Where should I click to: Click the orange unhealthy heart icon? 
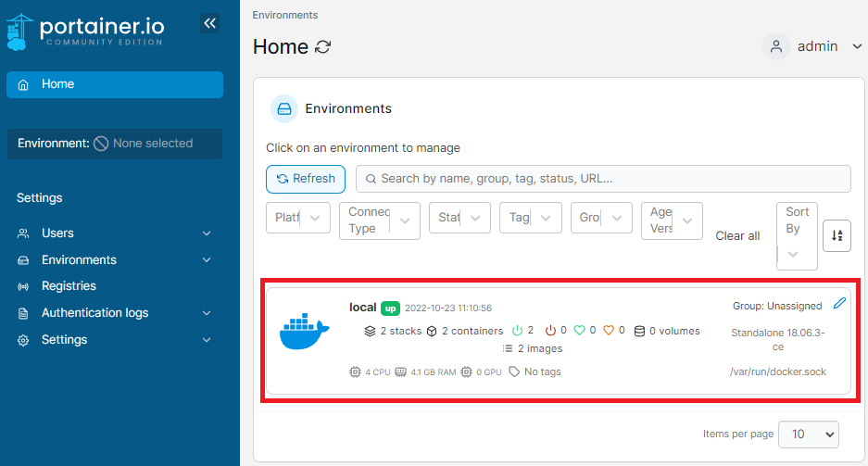[609, 331]
